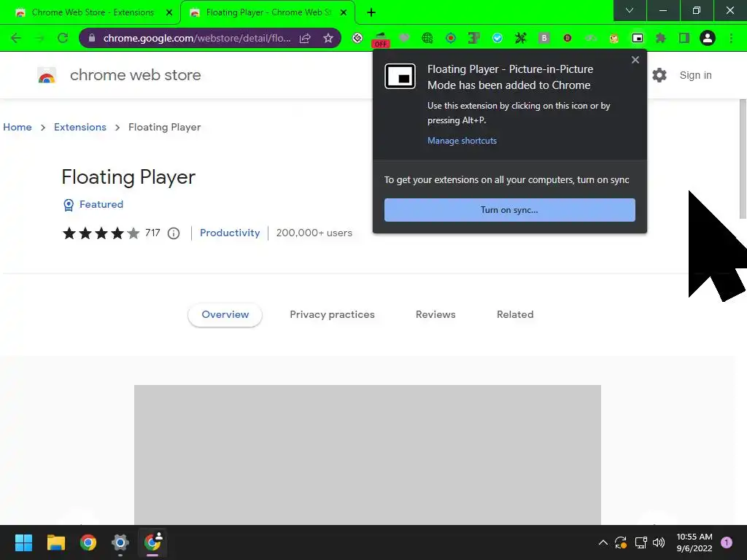Click the star rating 717
Image resolution: width=747 pixels, height=560 pixels.
[x=111, y=233]
